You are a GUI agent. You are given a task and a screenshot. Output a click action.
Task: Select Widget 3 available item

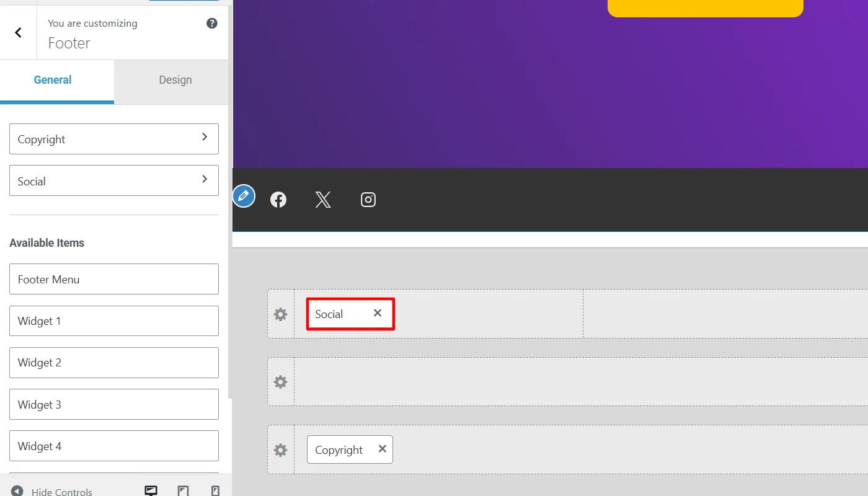(x=114, y=404)
